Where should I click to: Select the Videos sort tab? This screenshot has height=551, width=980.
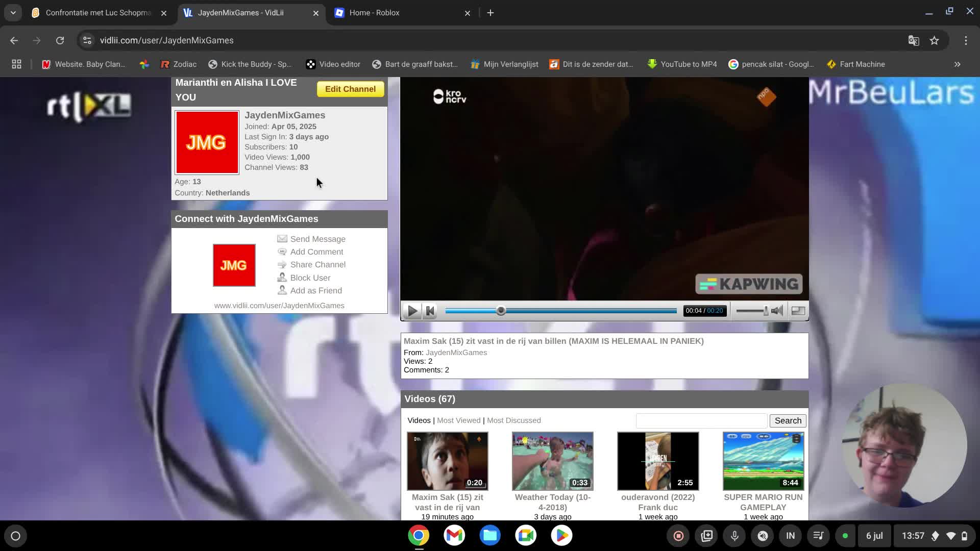click(419, 420)
